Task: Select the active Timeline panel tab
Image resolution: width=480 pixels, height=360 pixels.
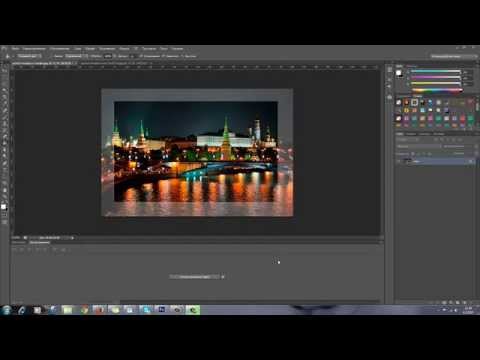Action: 39,242
